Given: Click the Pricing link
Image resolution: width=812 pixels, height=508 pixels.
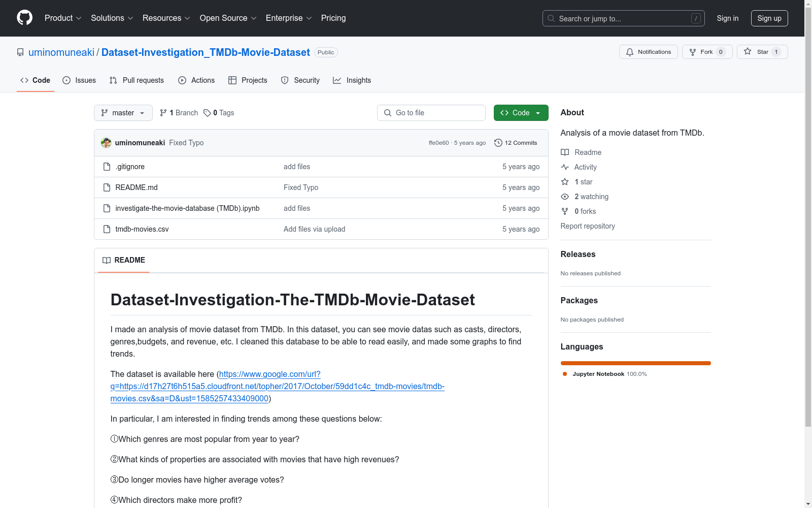Looking at the screenshot, I should (x=333, y=18).
